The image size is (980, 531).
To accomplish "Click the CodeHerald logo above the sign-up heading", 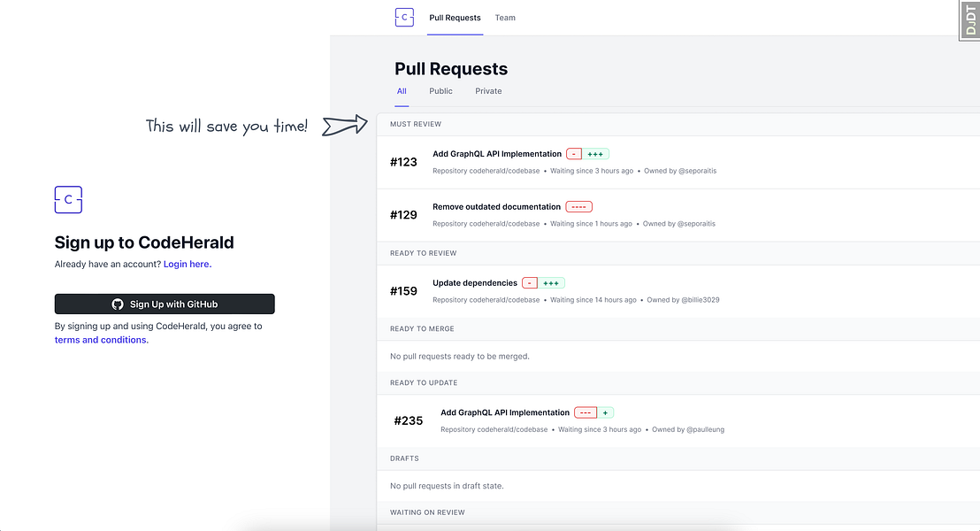I will 68,200.
